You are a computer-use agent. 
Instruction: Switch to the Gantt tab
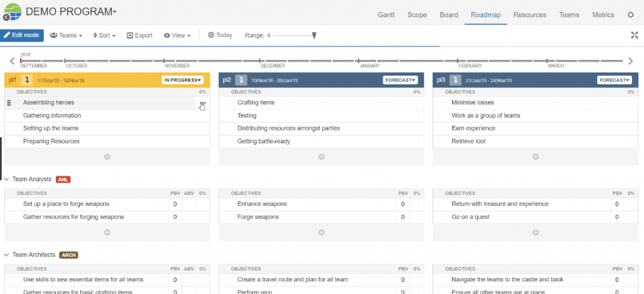pos(387,14)
